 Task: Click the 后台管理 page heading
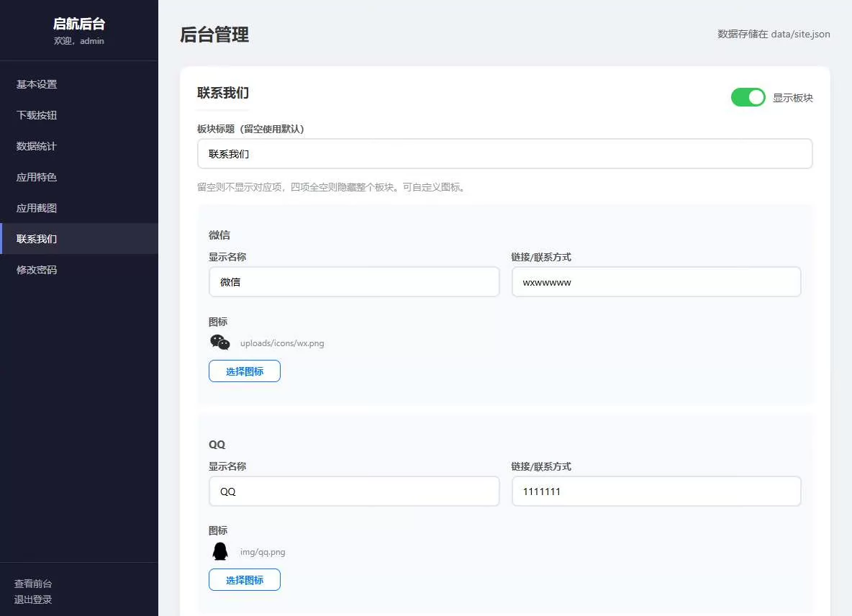pos(214,35)
